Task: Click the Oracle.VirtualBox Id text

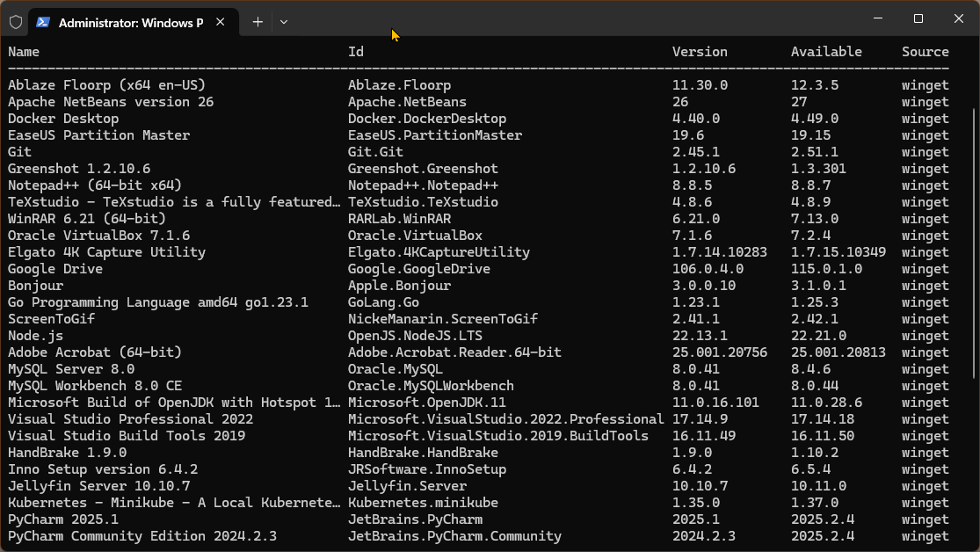Action: pos(415,236)
